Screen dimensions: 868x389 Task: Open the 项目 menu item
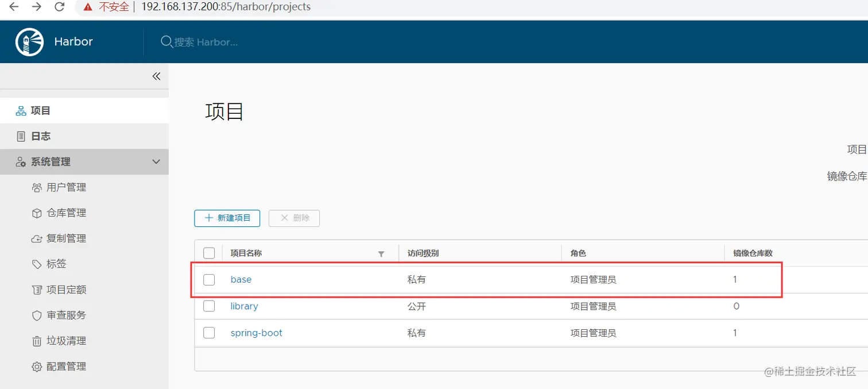(84, 110)
